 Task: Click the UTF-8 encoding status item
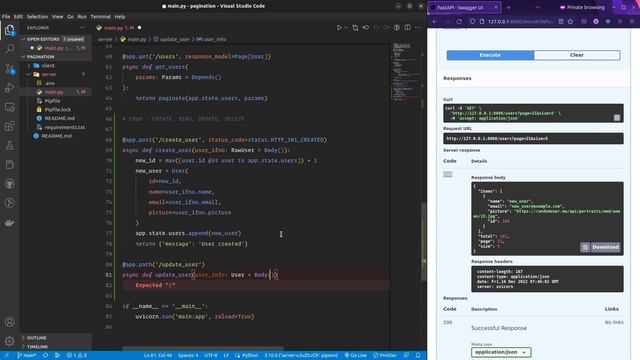211,356
